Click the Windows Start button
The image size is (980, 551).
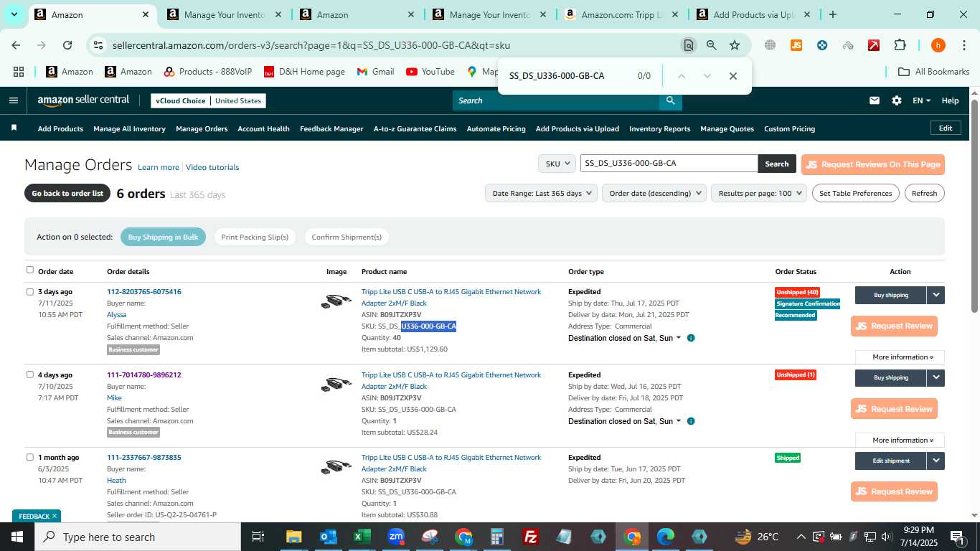(17, 537)
